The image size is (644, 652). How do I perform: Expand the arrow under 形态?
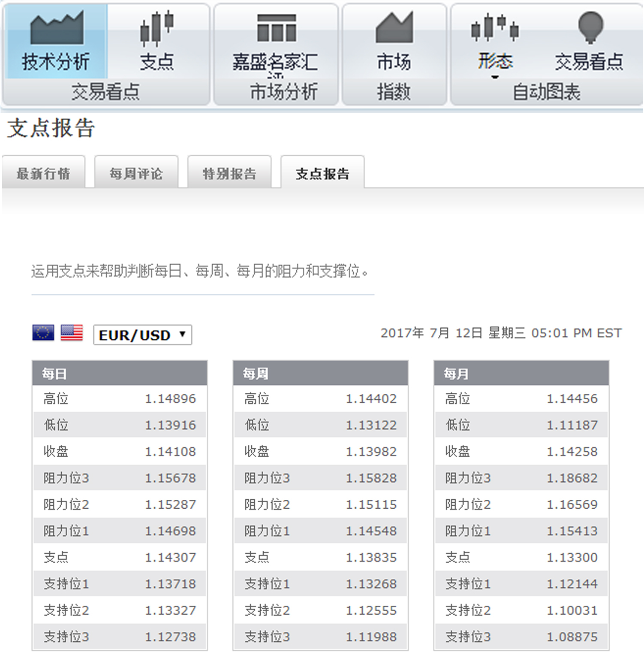click(495, 77)
